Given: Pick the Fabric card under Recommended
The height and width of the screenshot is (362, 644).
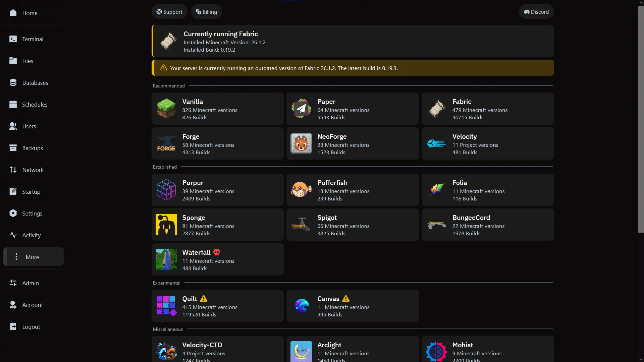Looking at the screenshot, I should (487, 109).
